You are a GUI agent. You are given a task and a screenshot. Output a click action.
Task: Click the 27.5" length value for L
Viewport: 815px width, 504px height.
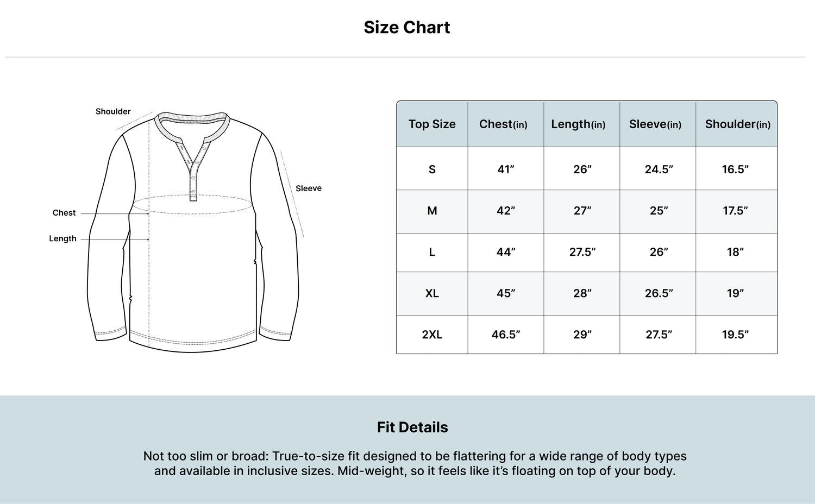point(582,252)
